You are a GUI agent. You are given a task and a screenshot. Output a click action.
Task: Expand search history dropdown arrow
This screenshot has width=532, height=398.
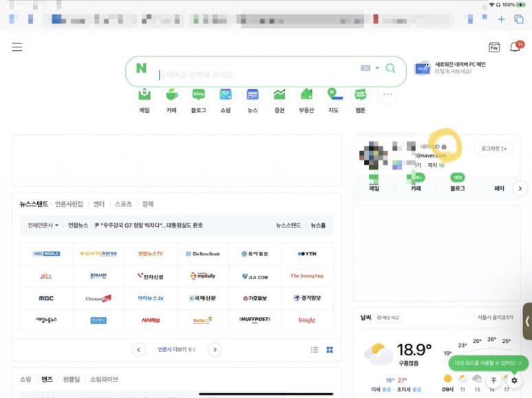(x=377, y=68)
